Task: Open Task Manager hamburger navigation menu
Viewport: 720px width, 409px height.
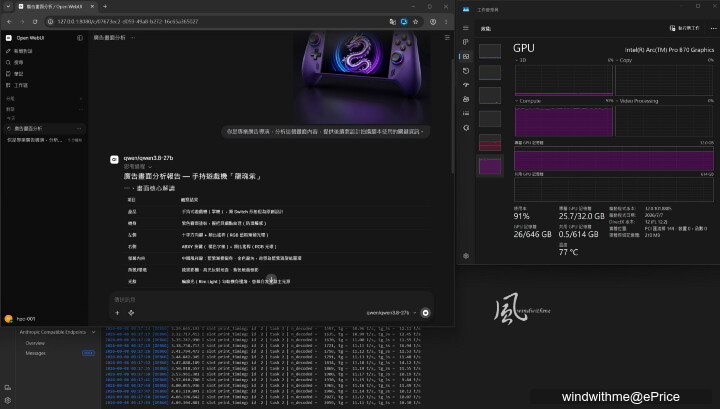Action: (466, 28)
